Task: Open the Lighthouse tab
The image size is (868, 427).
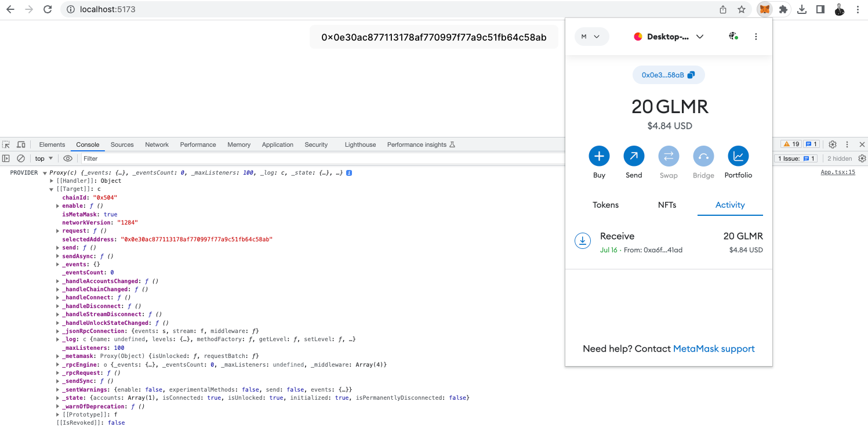Action: (360, 144)
